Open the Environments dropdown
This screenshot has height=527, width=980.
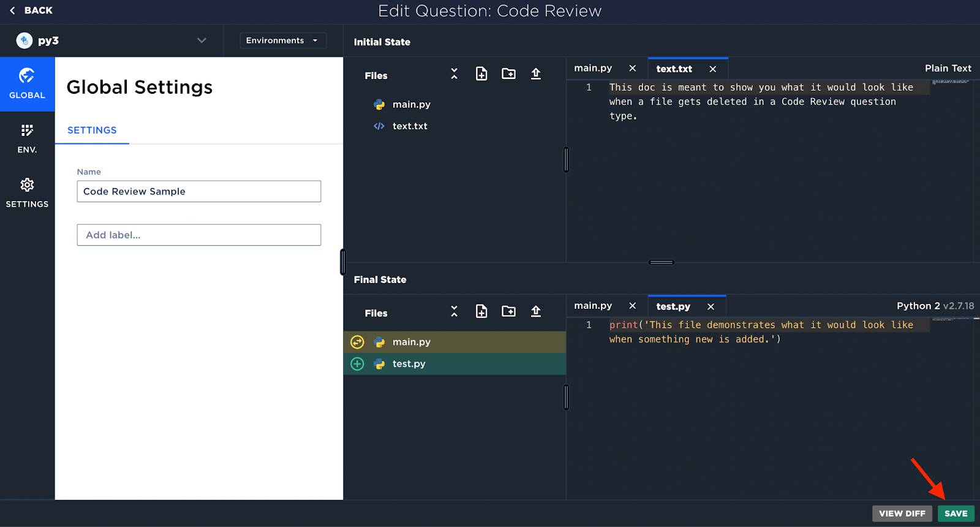point(282,40)
